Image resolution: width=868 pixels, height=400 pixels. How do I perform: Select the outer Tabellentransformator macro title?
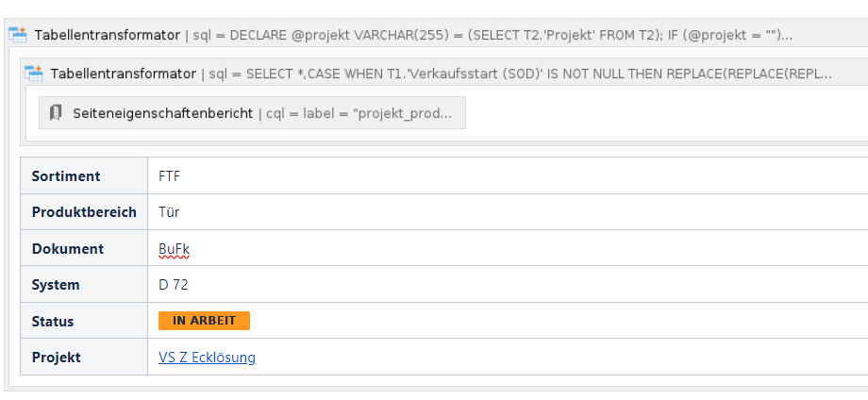(107, 36)
